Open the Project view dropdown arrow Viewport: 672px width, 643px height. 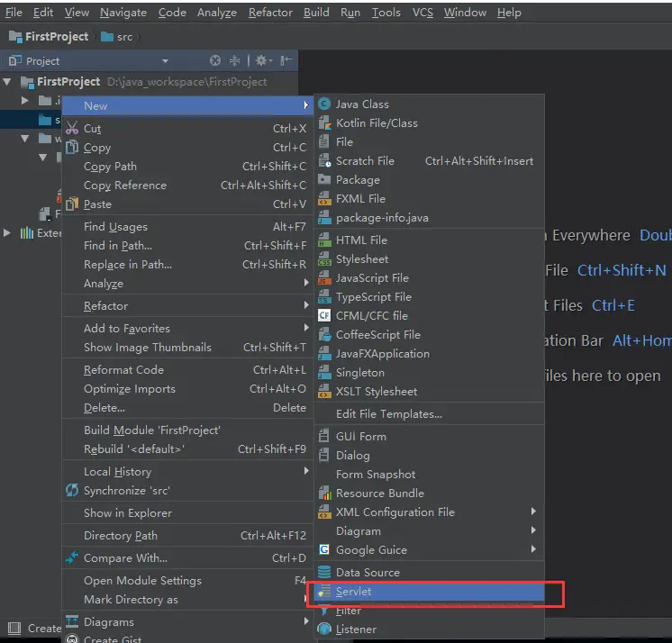pyautogui.click(x=165, y=61)
